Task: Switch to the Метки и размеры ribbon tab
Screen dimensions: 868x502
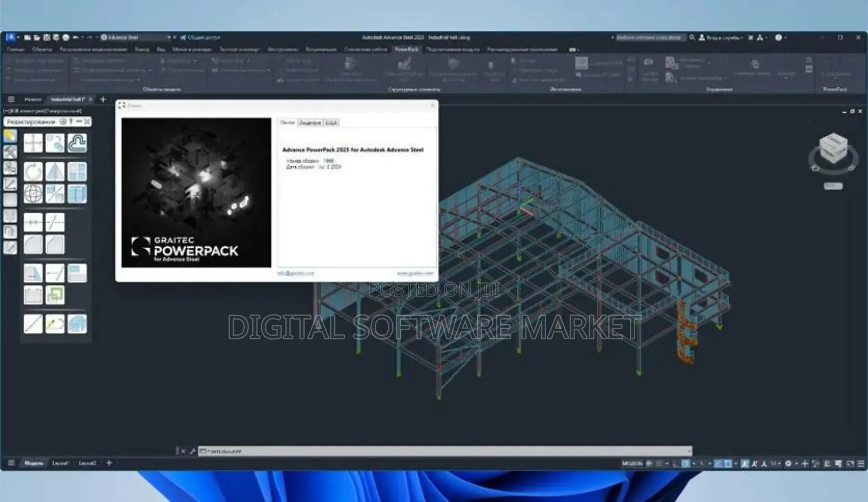Action: [x=192, y=49]
